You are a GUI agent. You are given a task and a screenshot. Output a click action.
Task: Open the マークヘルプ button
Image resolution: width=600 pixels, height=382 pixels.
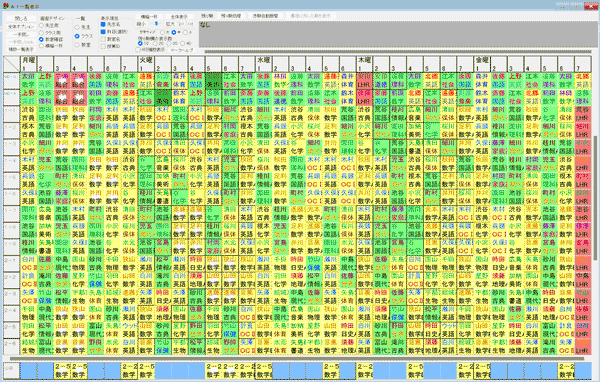pos(182,50)
